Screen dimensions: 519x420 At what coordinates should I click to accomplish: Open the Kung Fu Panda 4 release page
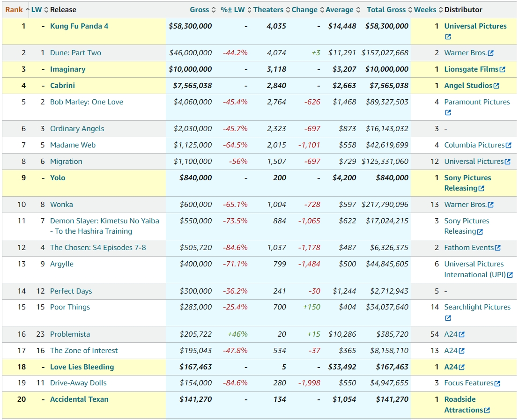79,26
